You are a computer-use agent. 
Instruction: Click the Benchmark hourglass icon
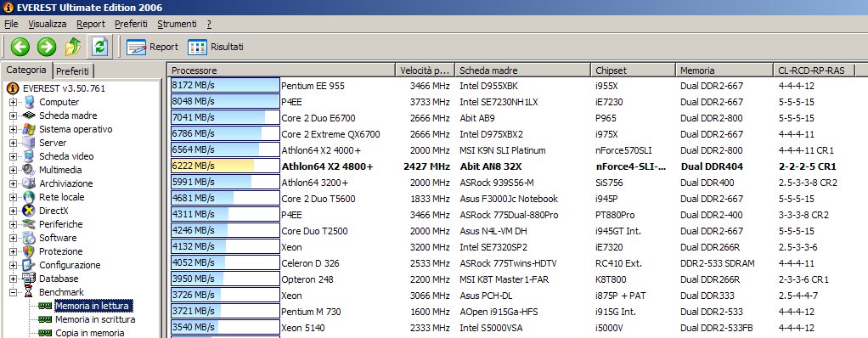click(29, 292)
